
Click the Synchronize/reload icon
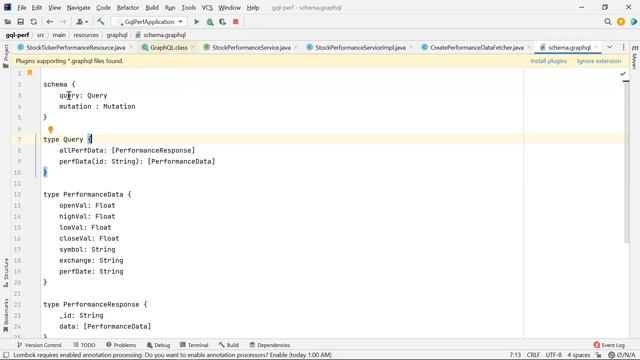(33, 22)
